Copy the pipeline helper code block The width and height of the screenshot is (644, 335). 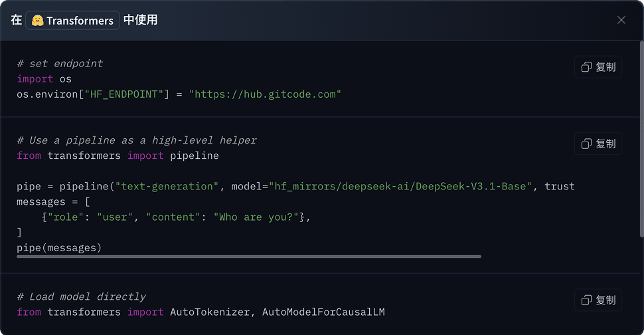click(x=598, y=144)
